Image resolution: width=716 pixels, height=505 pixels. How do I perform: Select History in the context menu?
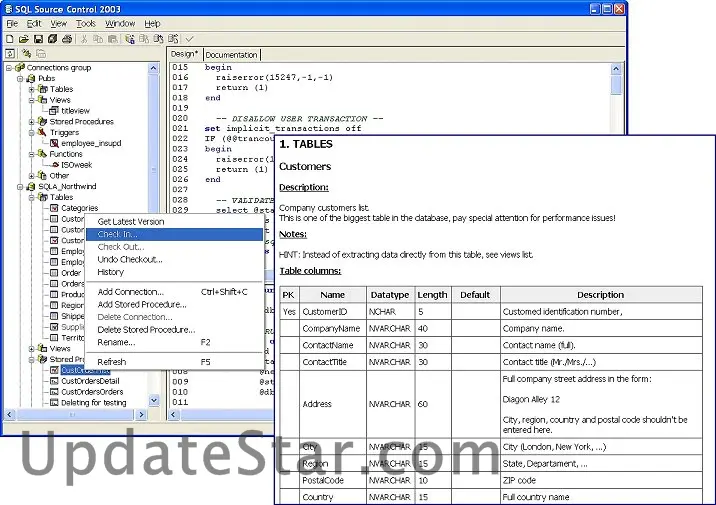click(174, 272)
